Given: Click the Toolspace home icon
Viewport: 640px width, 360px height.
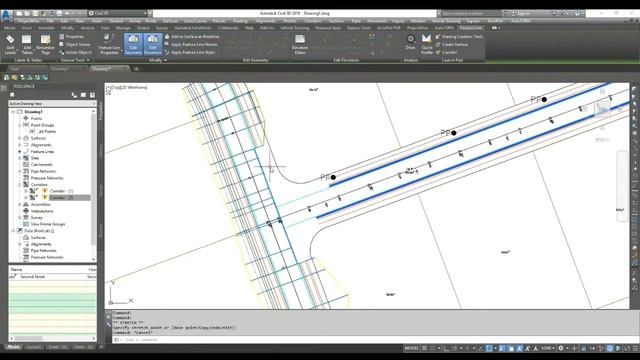Looking at the screenshot, I should [12, 95].
